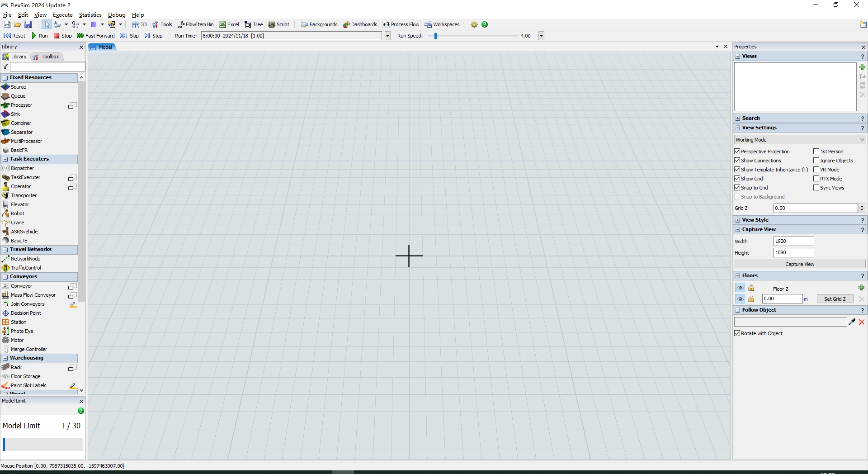This screenshot has width=868, height=474.
Task: Collapse the Fixed Resources section
Action: click(x=5, y=78)
